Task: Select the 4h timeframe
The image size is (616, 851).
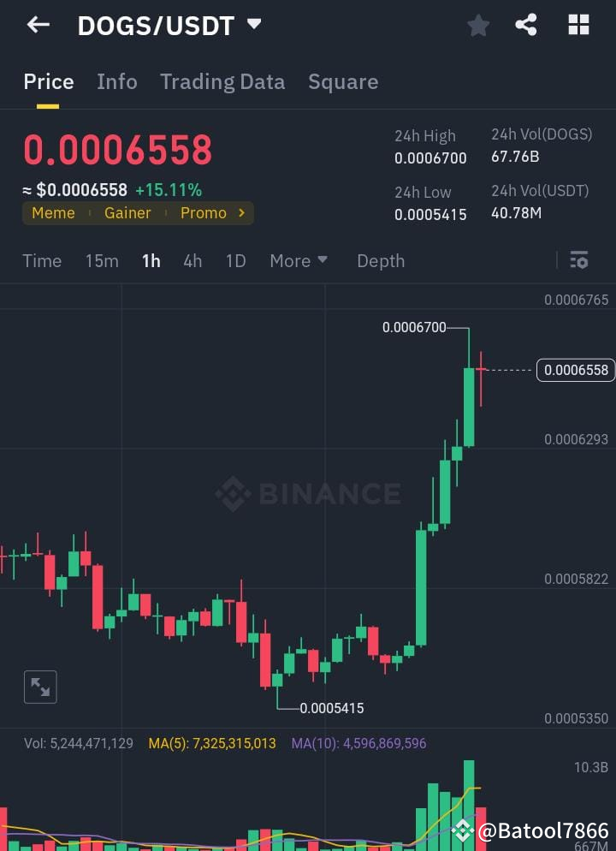Action: point(192,261)
